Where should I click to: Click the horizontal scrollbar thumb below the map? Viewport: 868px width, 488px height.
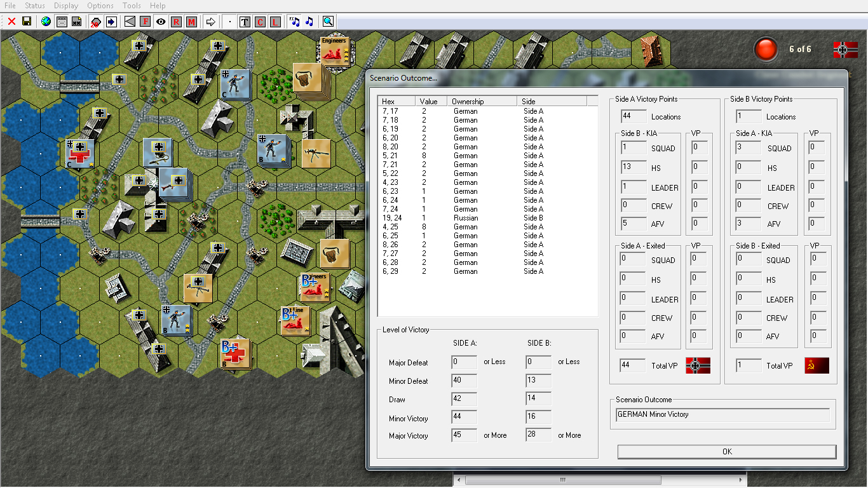pyautogui.click(x=562, y=480)
